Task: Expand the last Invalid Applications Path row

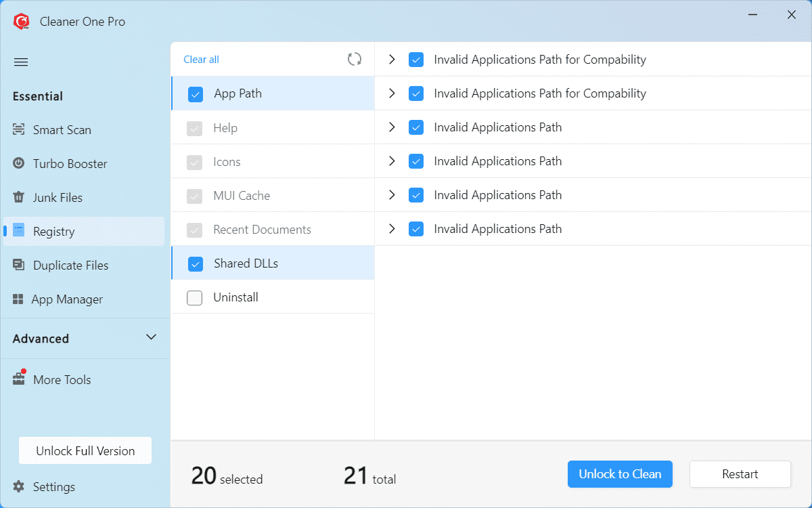Action: 392,229
